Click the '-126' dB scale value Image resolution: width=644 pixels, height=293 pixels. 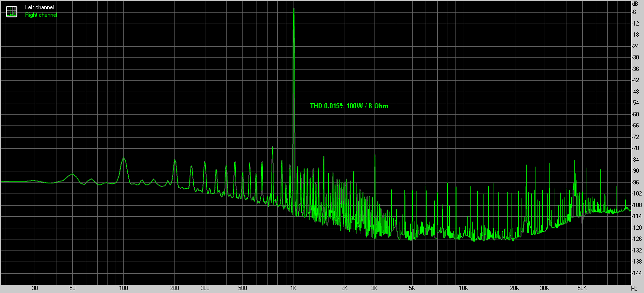[638, 239]
